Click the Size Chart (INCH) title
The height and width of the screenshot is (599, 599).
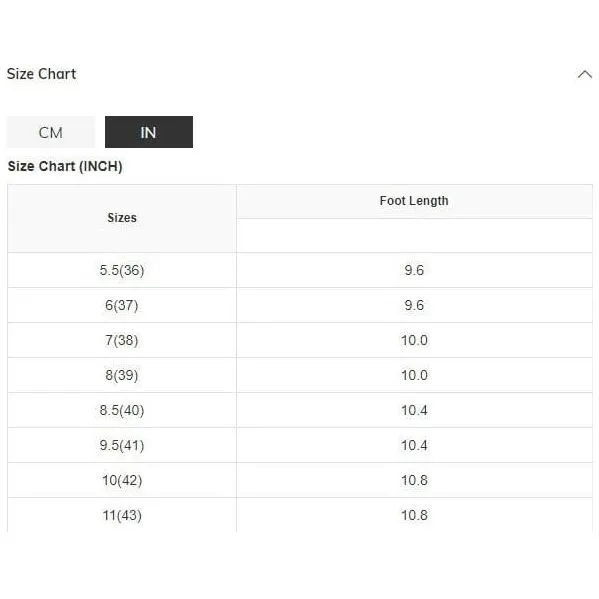[65, 166]
